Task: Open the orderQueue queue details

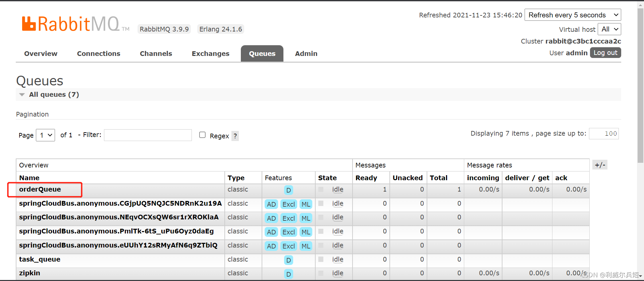Action: pyautogui.click(x=40, y=189)
